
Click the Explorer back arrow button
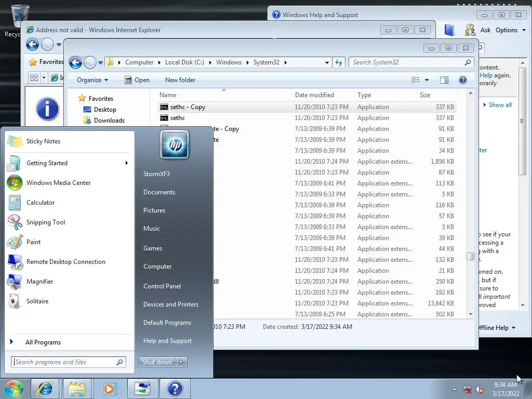point(76,62)
